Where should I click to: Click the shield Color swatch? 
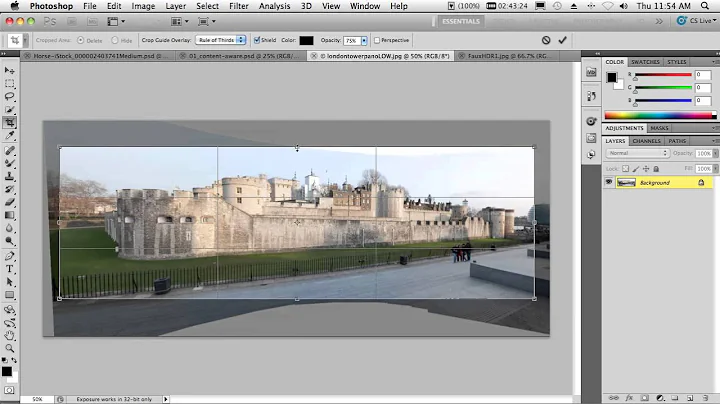pyautogui.click(x=306, y=40)
